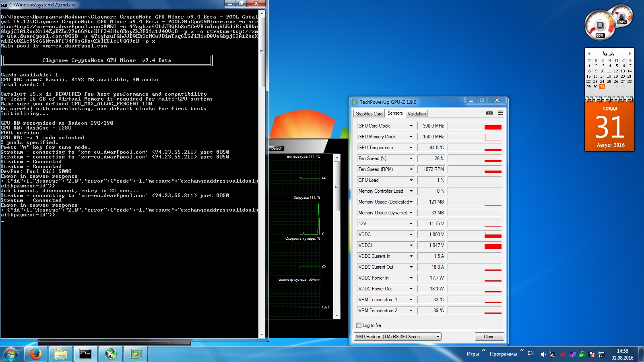This screenshot has width=644, height=362.
Task: Open the volume speaker tray icon
Action: click(543, 354)
